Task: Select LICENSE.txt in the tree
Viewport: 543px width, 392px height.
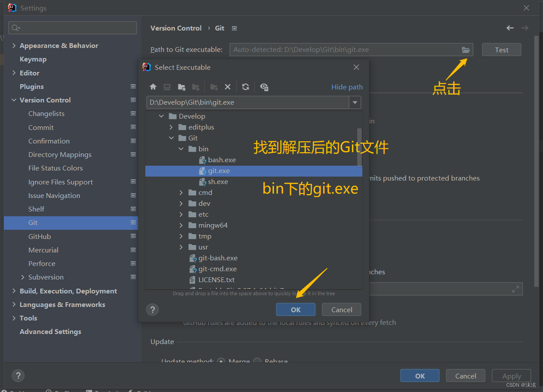Action: click(x=216, y=280)
